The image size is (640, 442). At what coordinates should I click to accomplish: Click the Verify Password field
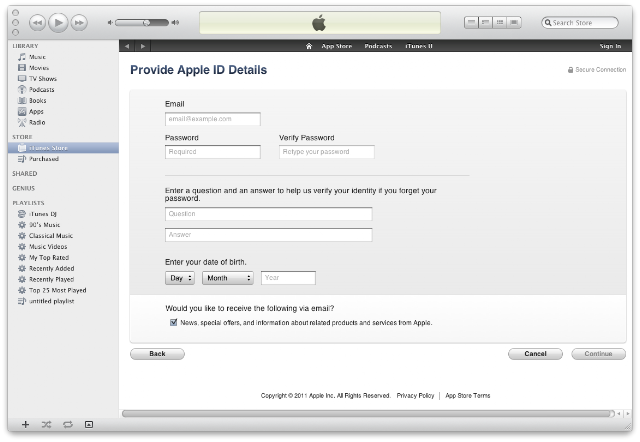click(x=327, y=152)
